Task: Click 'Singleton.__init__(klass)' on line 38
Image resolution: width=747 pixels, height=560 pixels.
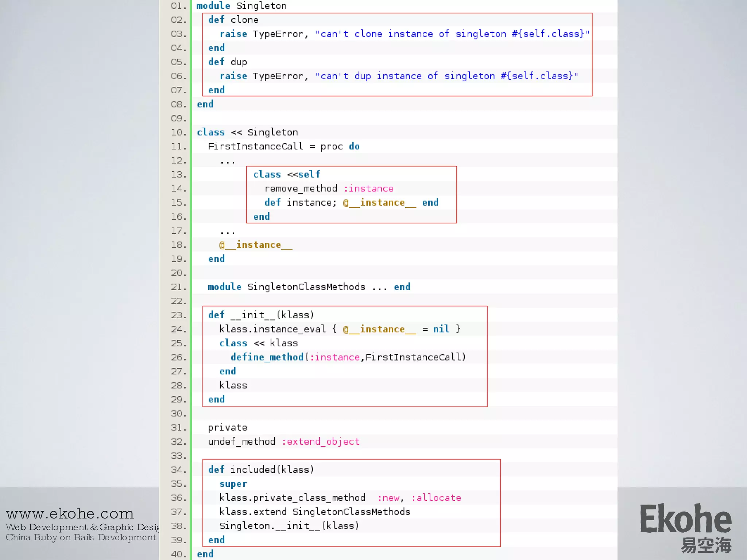Action: (289, 526)
